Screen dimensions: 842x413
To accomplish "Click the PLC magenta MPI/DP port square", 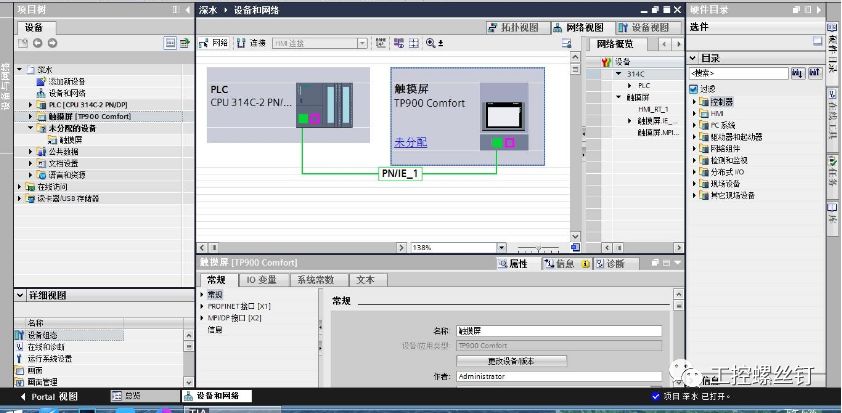I will tap(315, 119).
